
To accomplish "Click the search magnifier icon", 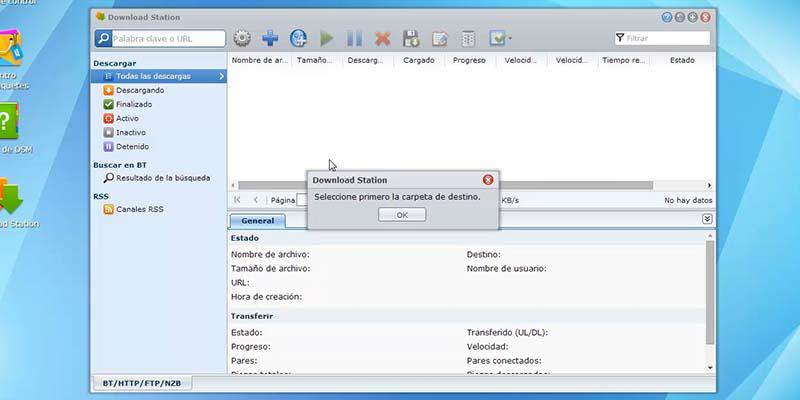I will coord(103,38).
